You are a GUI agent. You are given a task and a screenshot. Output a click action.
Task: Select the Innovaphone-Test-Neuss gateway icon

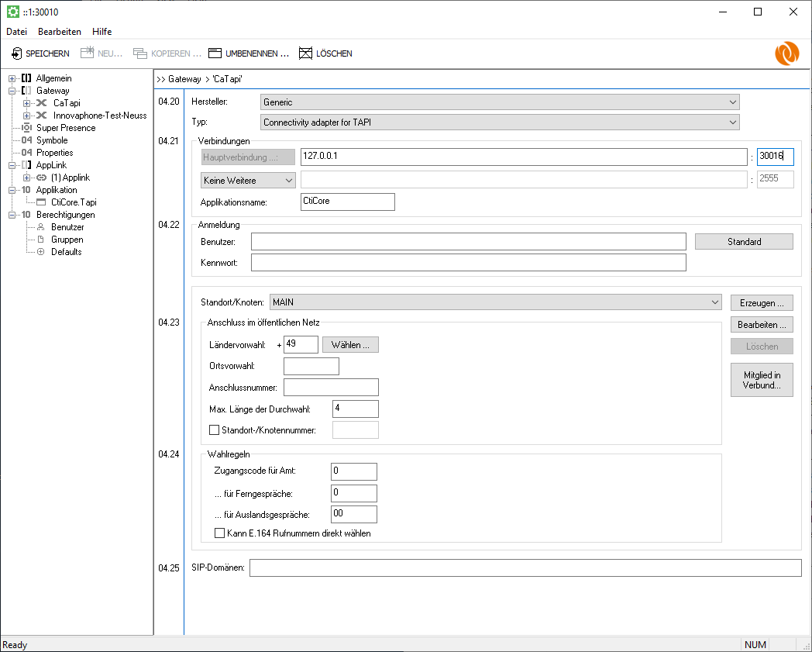[42, 116]
